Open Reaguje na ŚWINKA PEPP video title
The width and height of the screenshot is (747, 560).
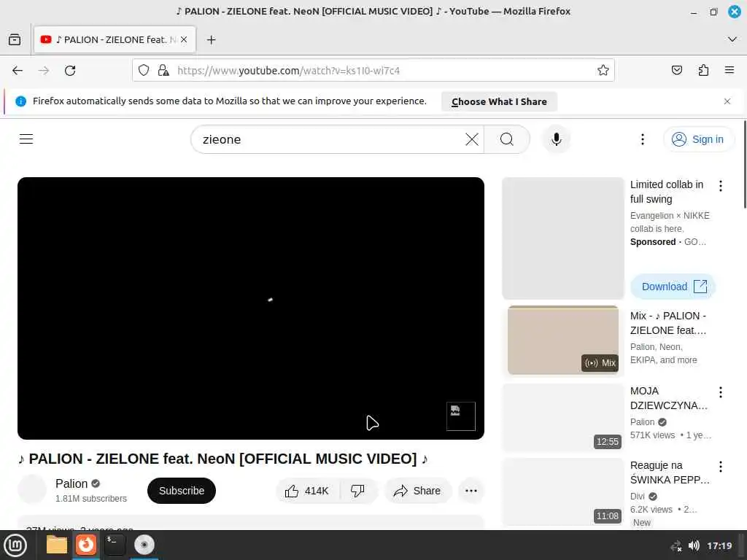click(x=670, y=472)
